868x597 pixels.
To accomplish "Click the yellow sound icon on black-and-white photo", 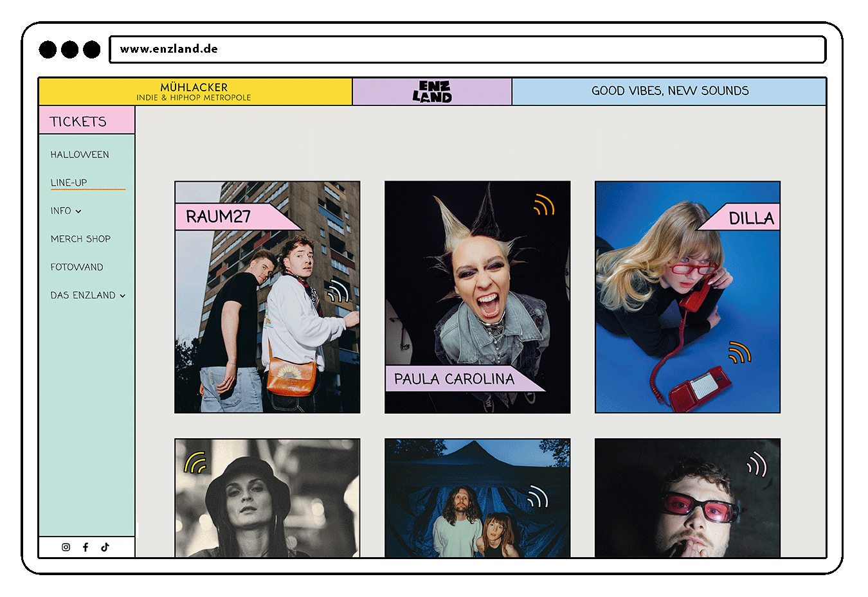I will pos(195,463).
